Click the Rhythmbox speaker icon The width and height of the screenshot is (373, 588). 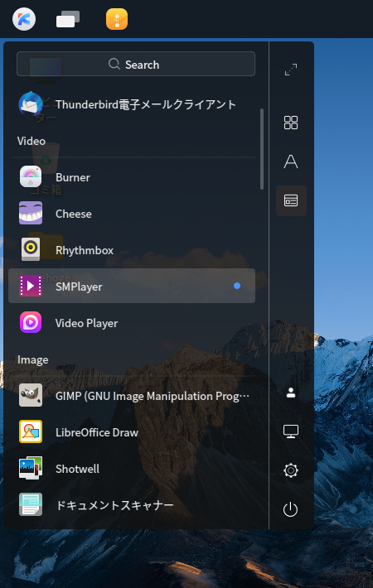(31, 249)
